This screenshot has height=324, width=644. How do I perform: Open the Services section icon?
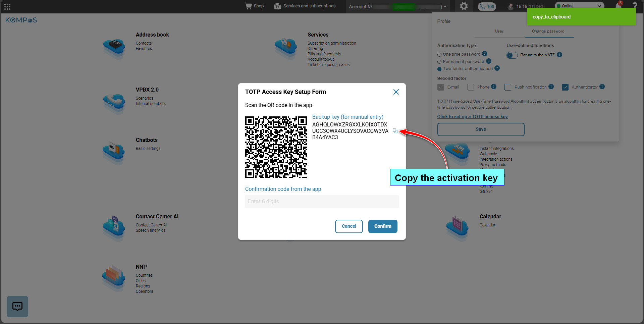pyautogui.click(x=286, y=48)
